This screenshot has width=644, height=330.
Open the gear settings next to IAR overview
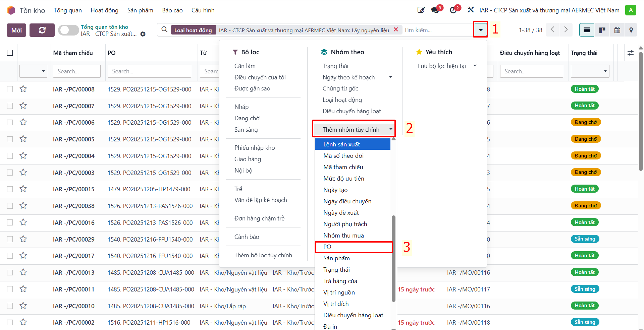[x=143, y=34]
